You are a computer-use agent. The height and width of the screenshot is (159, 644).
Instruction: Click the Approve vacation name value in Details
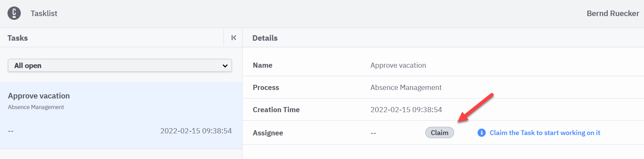pyautogui.click(x=398, y=65)
